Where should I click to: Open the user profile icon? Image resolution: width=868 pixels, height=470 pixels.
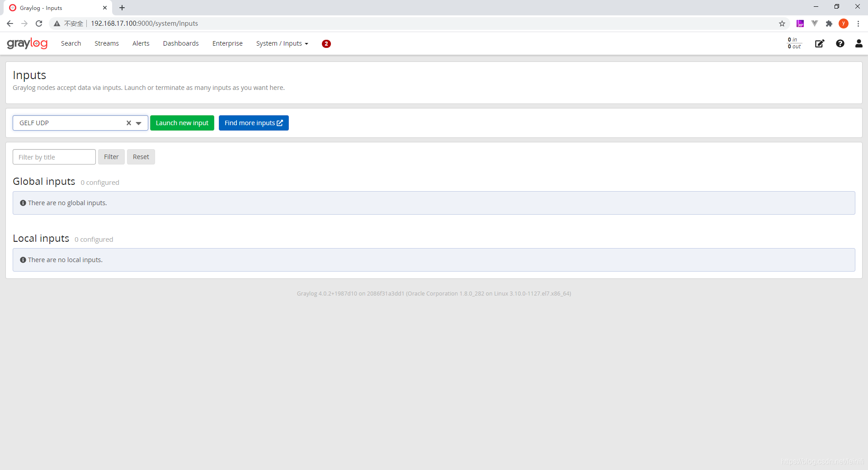click(859, 43)
